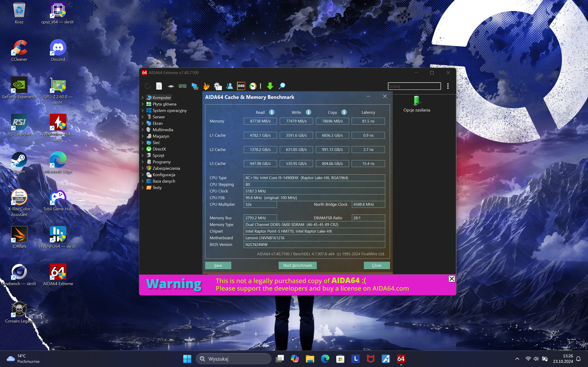The image size is (588, 367).
Task: Dismiss the pink warning banner with X
Action: pyautogui.click(x=451, y=279)
